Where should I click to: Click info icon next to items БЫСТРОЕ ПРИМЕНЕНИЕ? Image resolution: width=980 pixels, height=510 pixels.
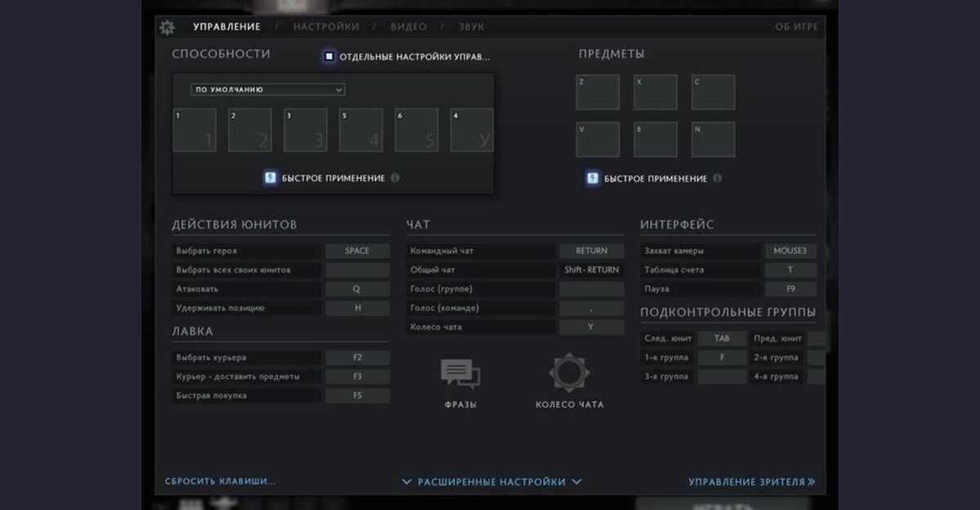[x=717, y=178]
